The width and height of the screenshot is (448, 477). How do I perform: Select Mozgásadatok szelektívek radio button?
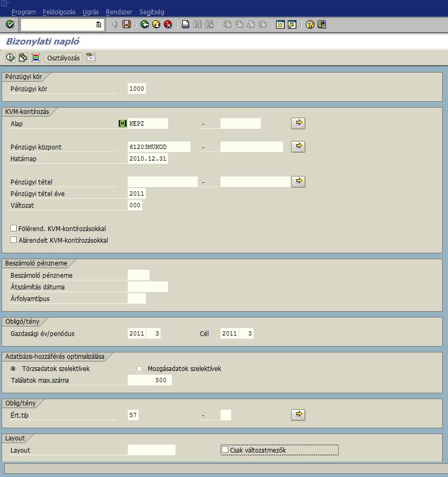coord(139,369)
